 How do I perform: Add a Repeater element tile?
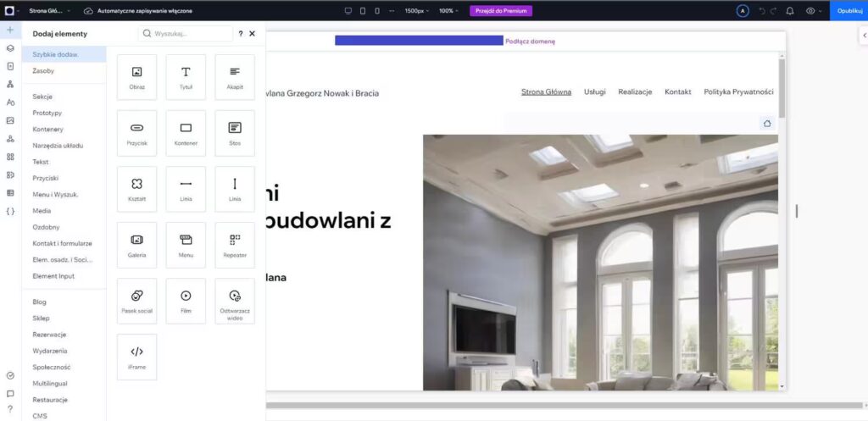(235, 245)
